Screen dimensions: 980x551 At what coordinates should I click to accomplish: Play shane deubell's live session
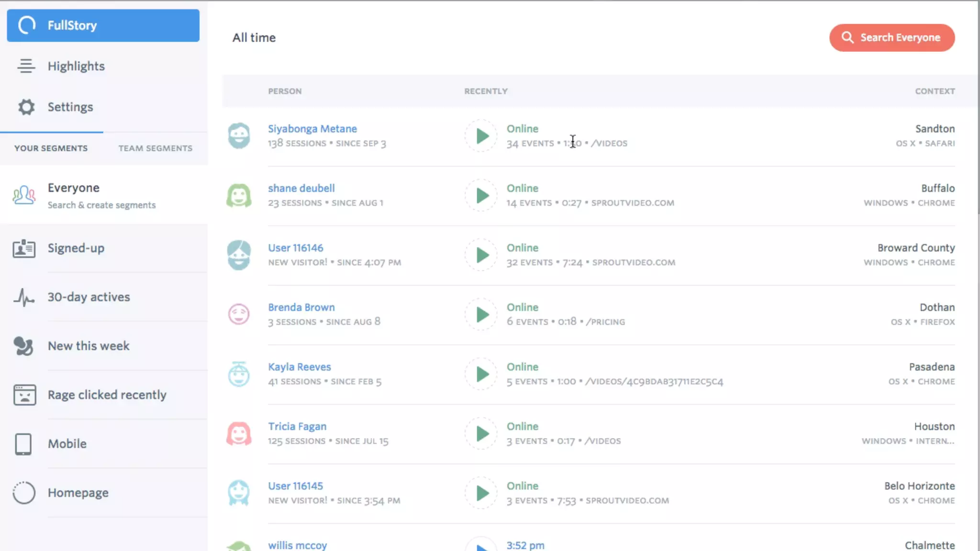pos(481,196)
